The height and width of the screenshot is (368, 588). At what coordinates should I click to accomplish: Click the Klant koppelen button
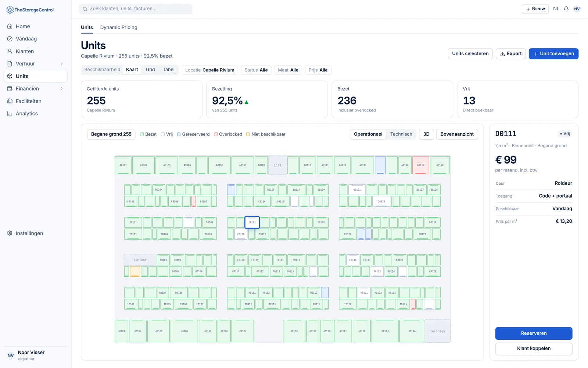click(534, 348)
